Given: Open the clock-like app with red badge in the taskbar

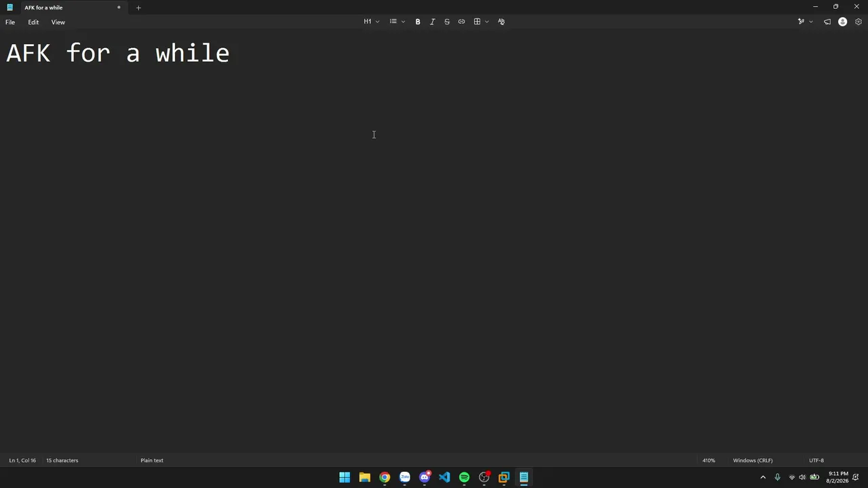Looking at the screenshot, I should 484,477.
